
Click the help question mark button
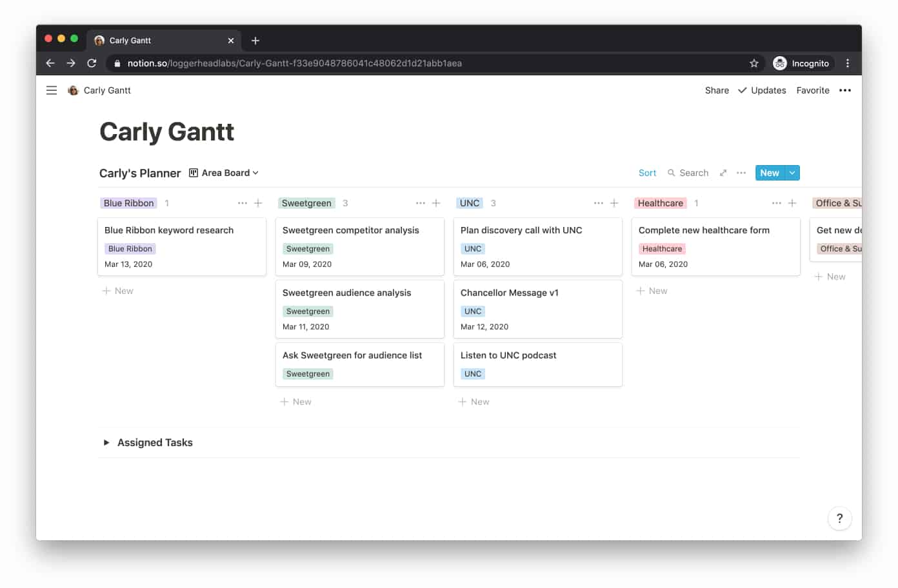(x=839, y=518)
